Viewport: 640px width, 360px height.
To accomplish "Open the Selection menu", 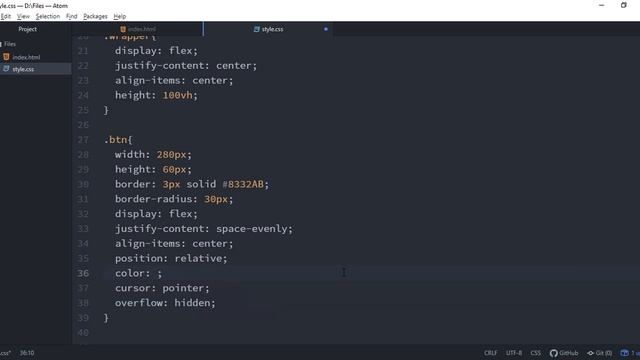I will (48, 16).
